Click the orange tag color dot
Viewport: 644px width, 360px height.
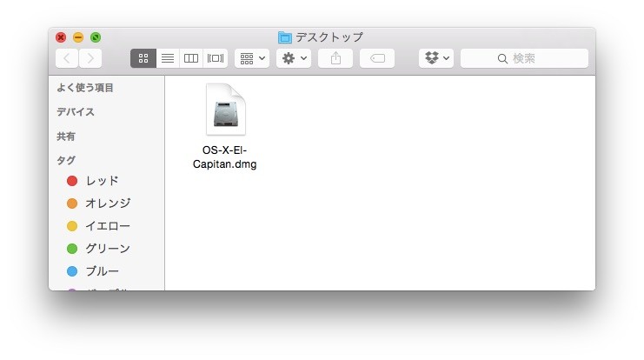coord(72,203)
